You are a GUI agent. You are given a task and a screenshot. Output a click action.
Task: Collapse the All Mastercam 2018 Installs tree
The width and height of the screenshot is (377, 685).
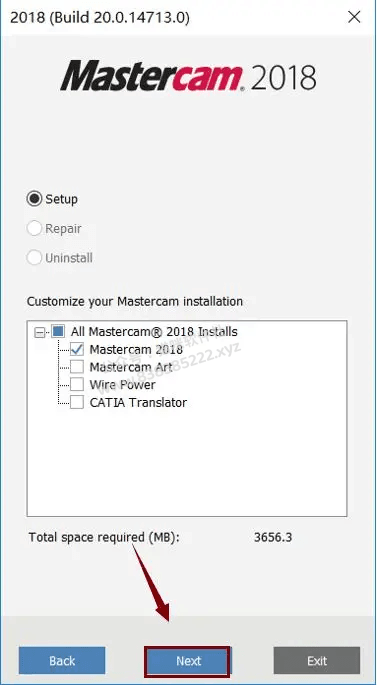(x=39, y=333)
